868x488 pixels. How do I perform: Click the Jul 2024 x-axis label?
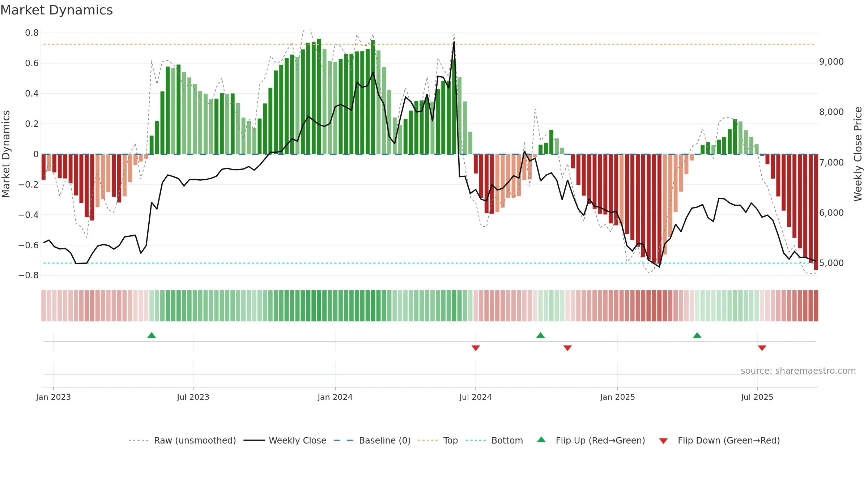pyautogui.click(x=475, y=397)
